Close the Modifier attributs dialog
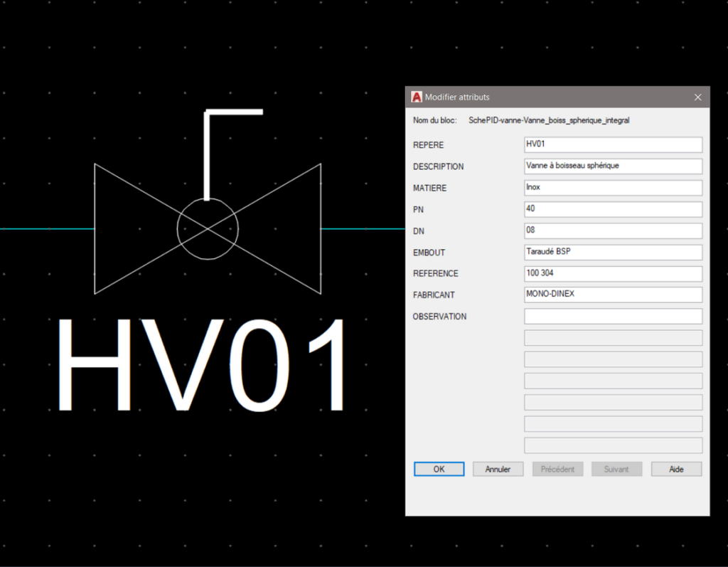 point(698,97)
